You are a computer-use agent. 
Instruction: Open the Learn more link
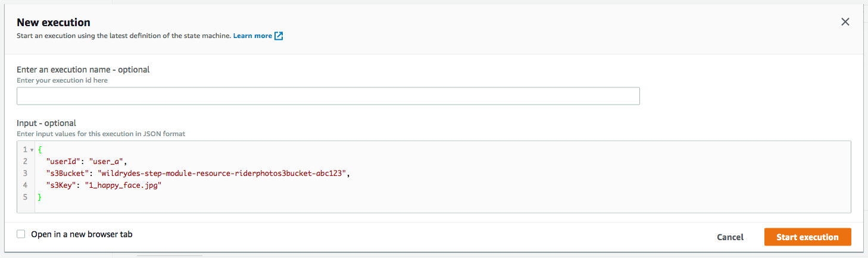coord(252,36)
